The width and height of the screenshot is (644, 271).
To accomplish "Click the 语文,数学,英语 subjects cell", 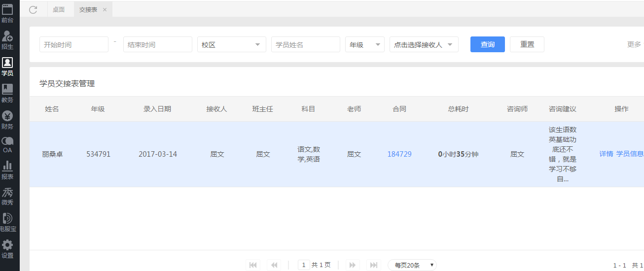I will tap(309, 154).
